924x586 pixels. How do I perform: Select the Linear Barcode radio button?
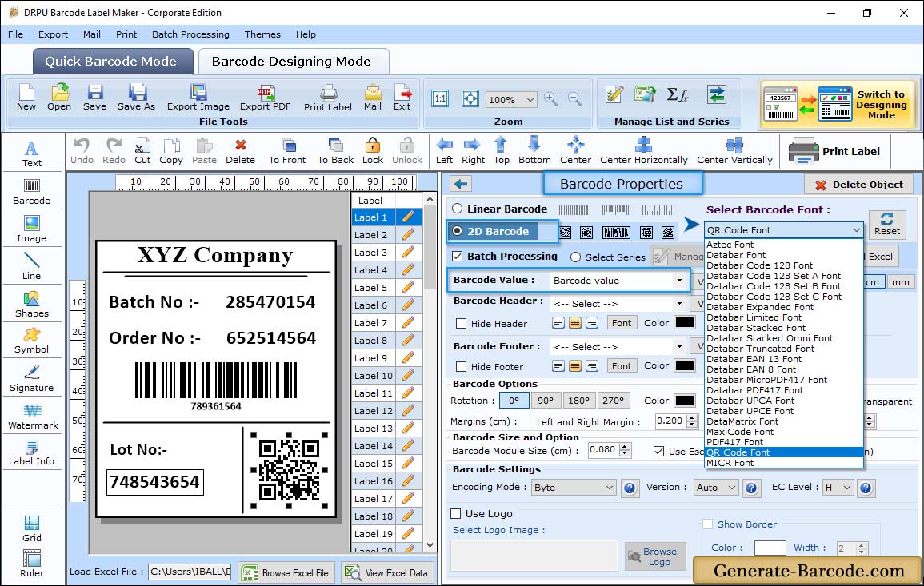click(458, 209)
